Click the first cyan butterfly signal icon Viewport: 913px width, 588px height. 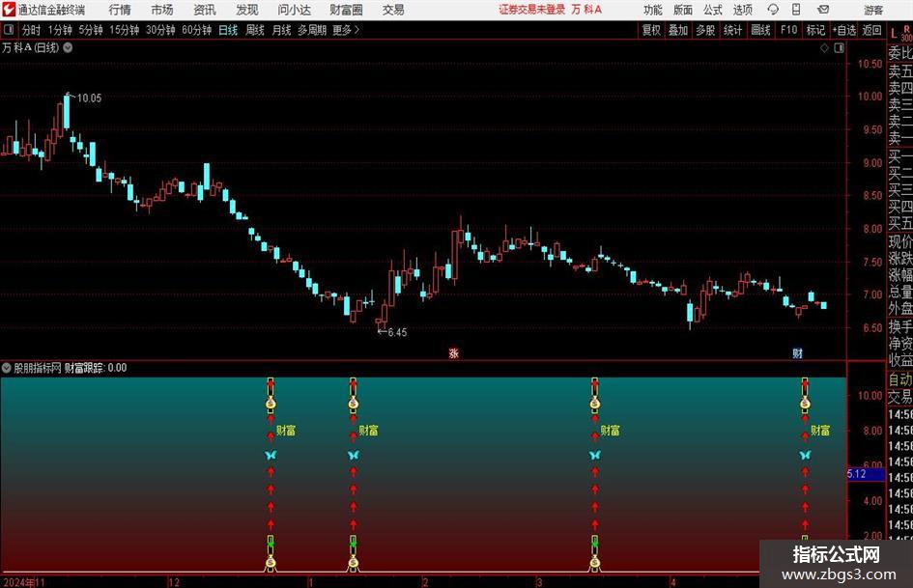(271, 455)
